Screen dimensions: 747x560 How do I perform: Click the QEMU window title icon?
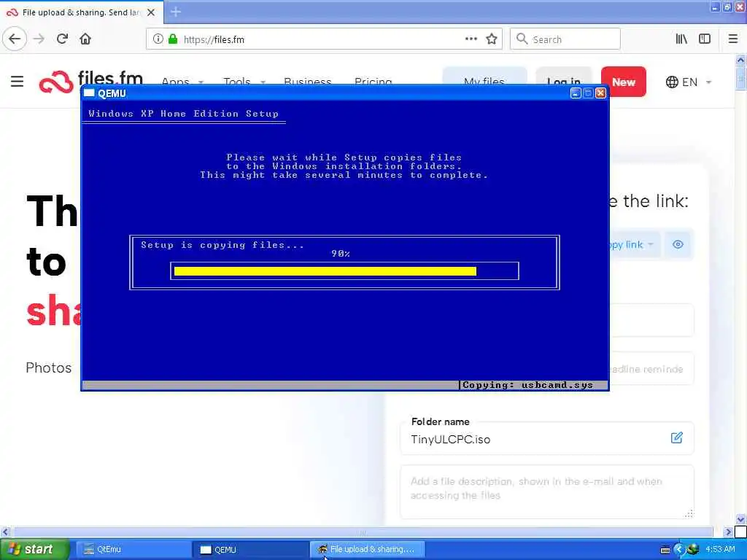pyautogui.click(x=89, y=93)
